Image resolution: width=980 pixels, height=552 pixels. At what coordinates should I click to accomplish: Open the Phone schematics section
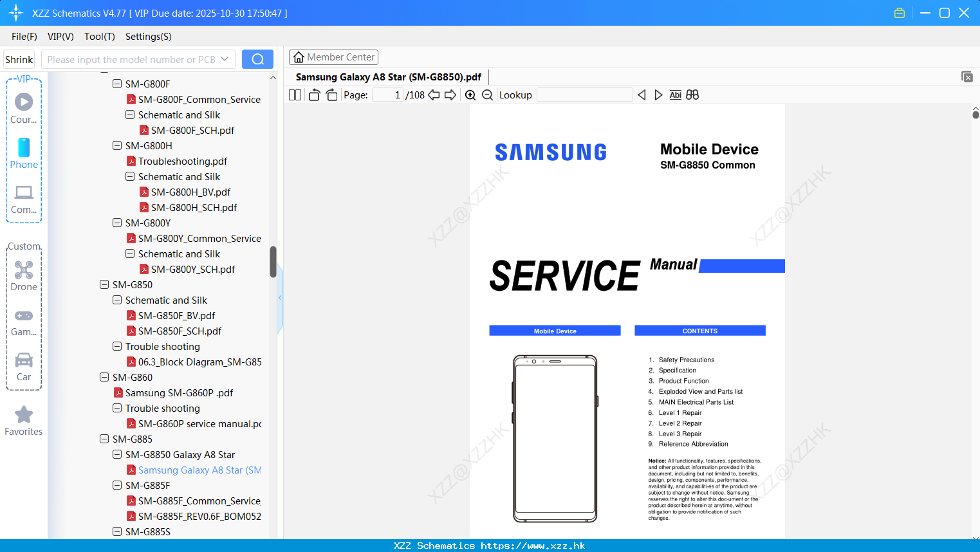tap(23, 154)
